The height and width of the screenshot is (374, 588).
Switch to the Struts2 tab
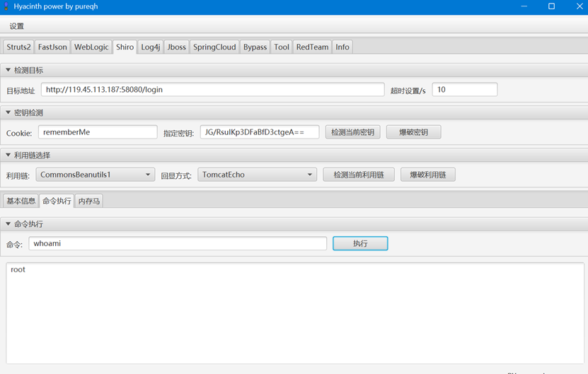tap(18, 47)
